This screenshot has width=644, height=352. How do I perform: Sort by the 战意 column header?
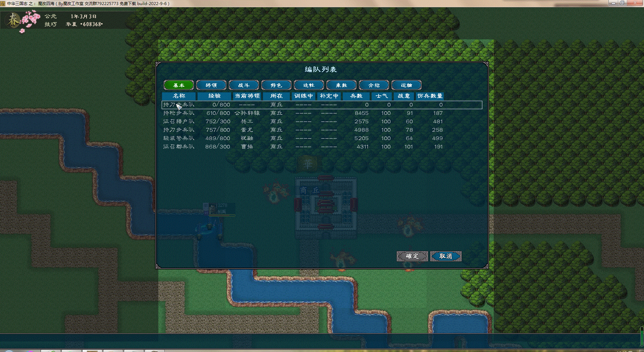(404, 96)
